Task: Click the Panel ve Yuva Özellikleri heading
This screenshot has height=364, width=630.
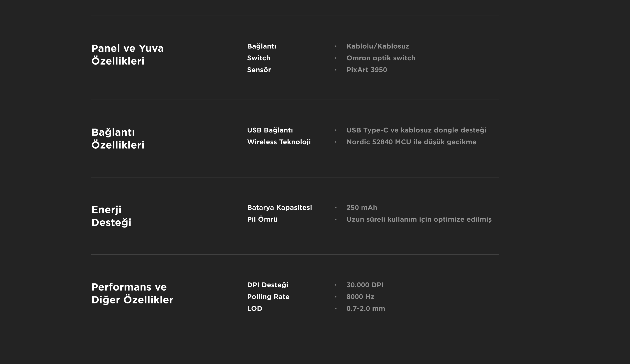Action: click(x=128, y=55)
